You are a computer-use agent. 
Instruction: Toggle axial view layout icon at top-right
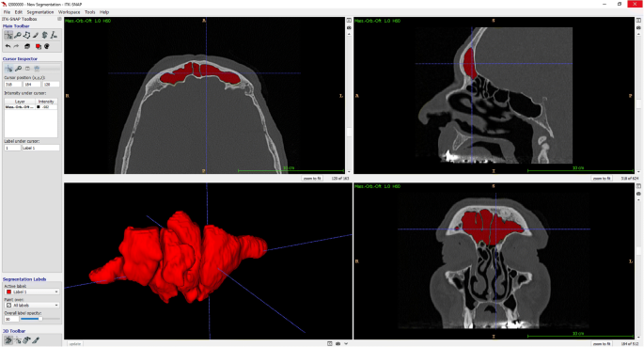[349, 20]
